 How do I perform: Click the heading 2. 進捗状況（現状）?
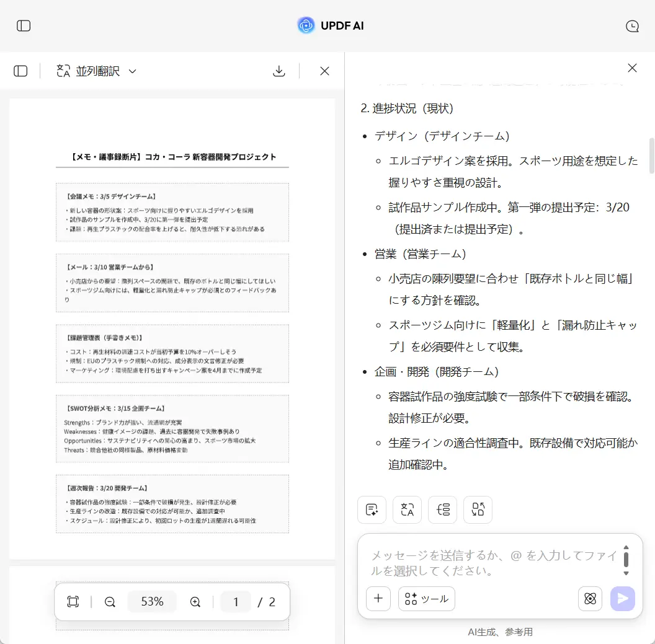pyautogui.click(x=408, y=108)
